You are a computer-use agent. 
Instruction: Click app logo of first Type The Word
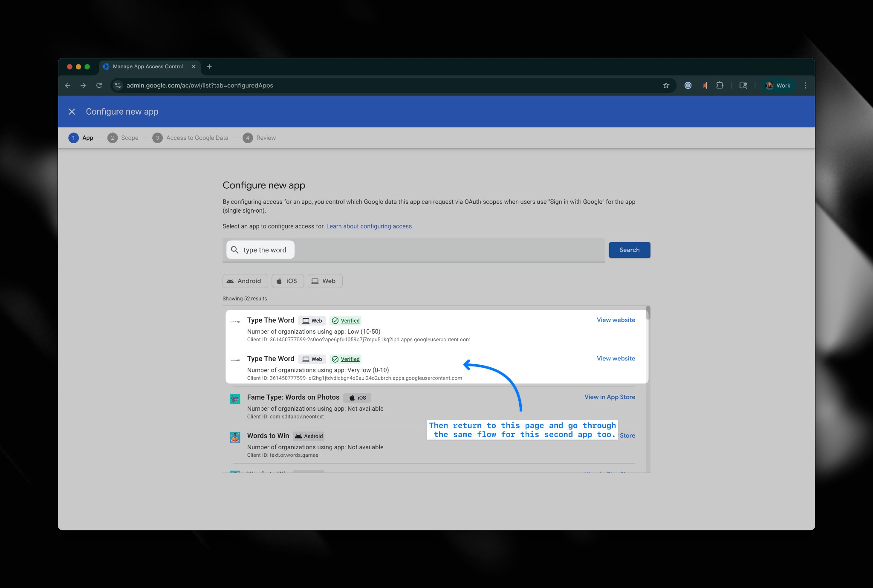[x=235, y=321]
